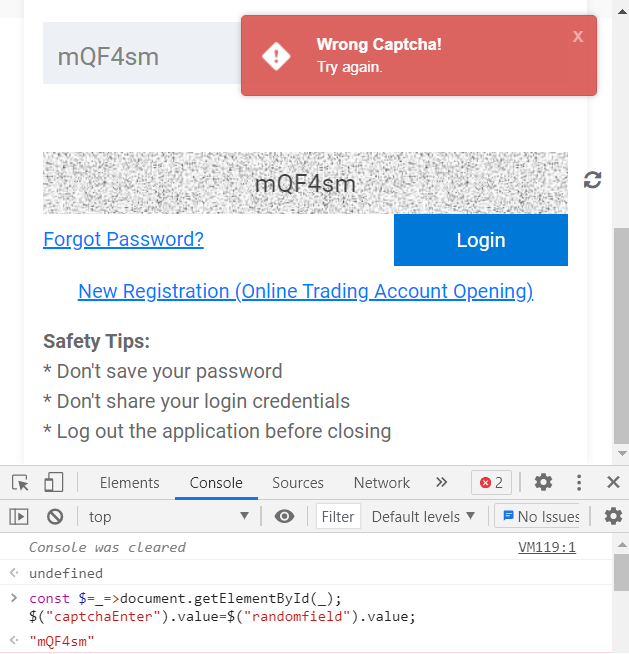This screenshot has width=629, height=654.
Task: Show the console sidebar
Action: click(19, 517)
